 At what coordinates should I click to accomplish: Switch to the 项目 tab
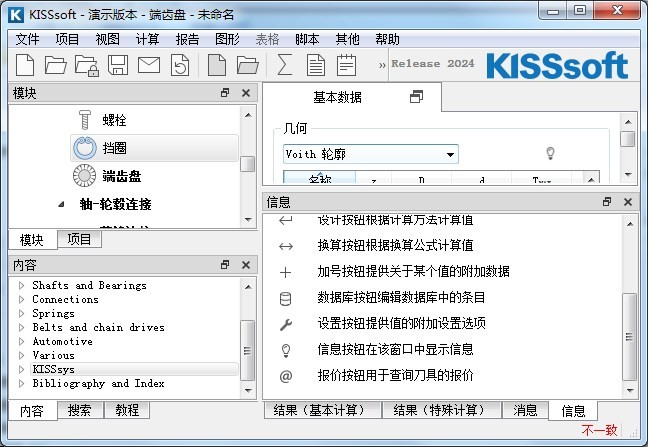78,239
